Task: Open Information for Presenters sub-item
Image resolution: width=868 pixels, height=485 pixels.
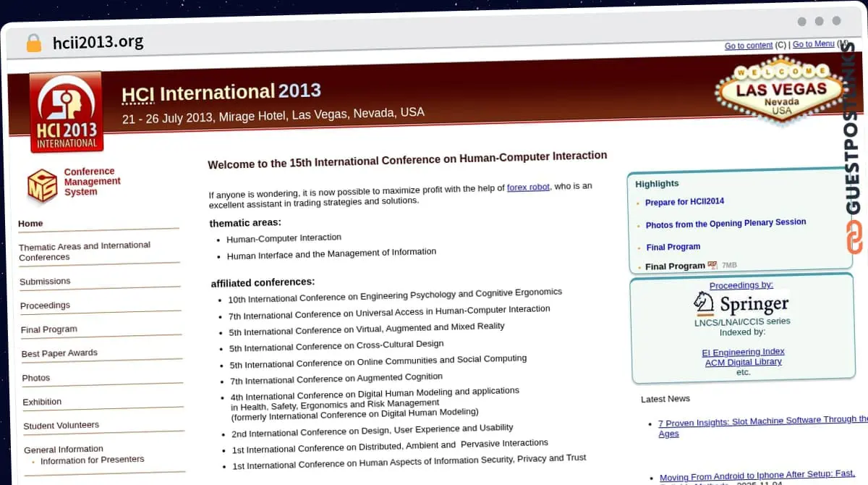Action: click(x=92, y=460)
